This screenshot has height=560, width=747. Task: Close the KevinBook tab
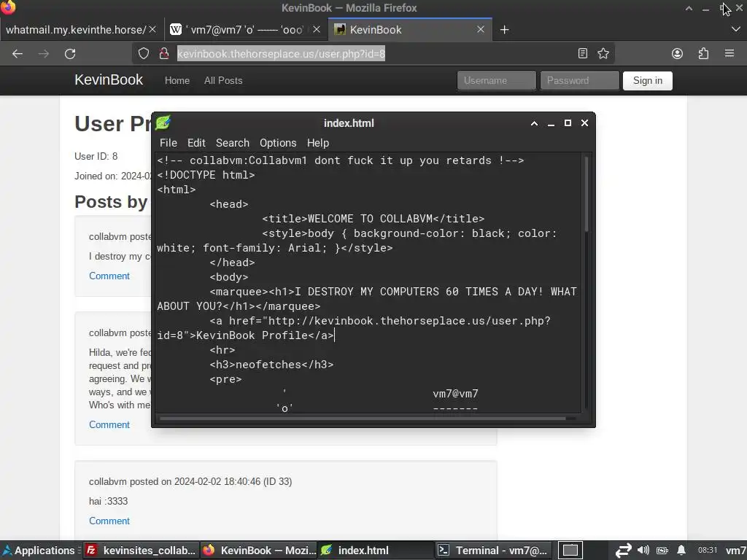pyautogui.click(x=481, y=29)
